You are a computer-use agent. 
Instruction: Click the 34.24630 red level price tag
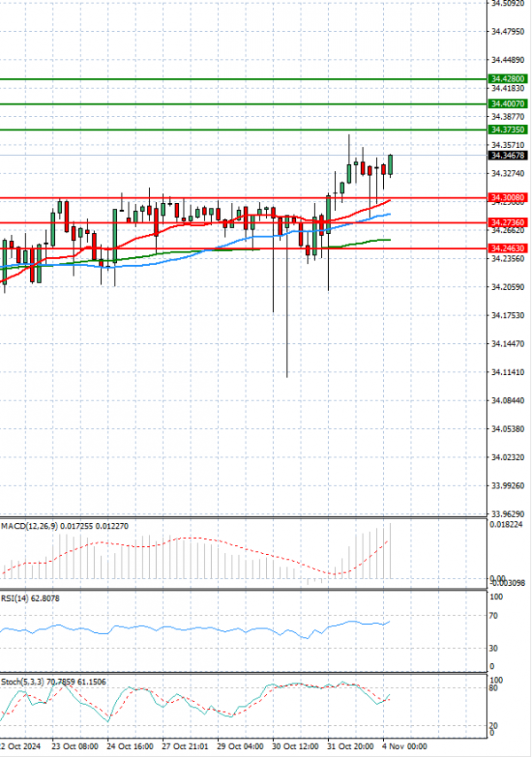click(x=507, y=248)
